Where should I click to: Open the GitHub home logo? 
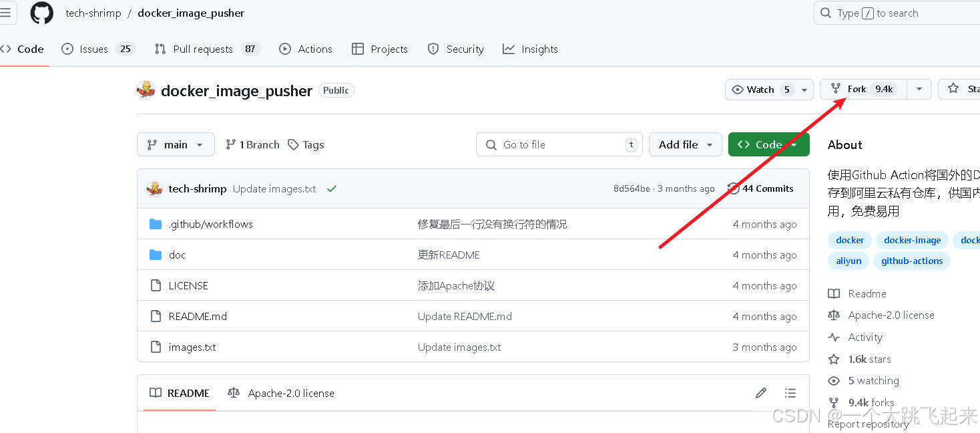pyautogui.click(x=41, y=13)
